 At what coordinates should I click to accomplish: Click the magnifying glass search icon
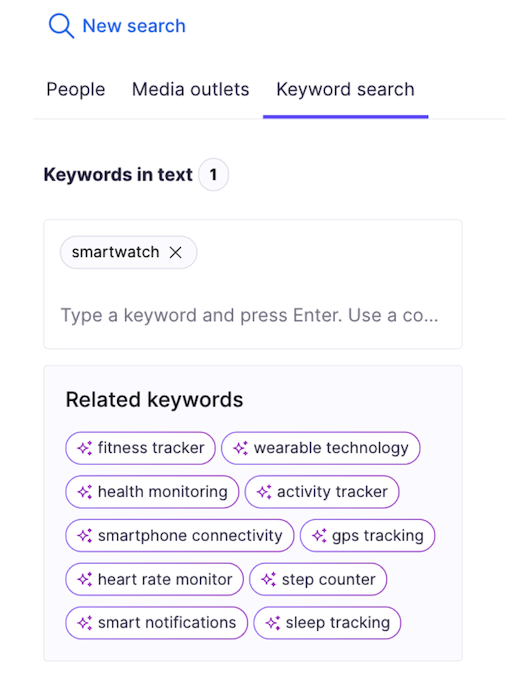click(61, 26)
